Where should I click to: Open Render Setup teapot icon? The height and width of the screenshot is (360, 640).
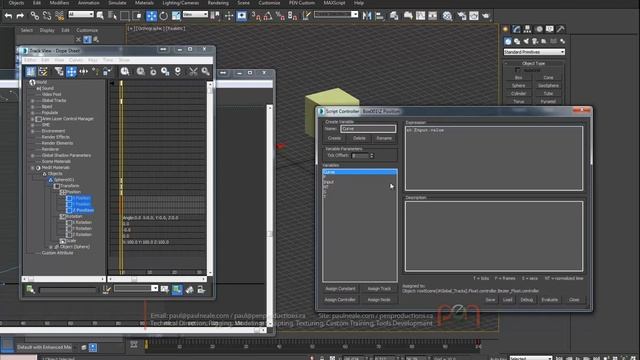point(461,16)
